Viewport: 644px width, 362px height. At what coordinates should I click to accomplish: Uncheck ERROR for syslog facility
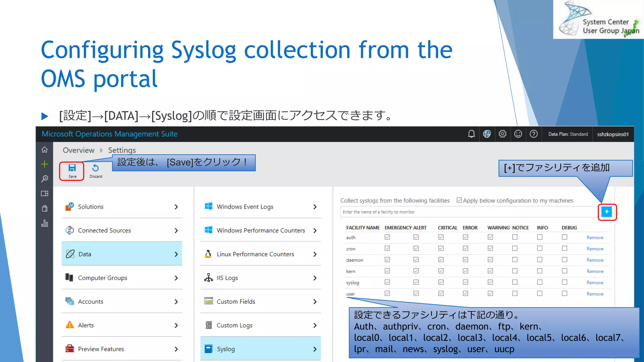tap(465, 282)
